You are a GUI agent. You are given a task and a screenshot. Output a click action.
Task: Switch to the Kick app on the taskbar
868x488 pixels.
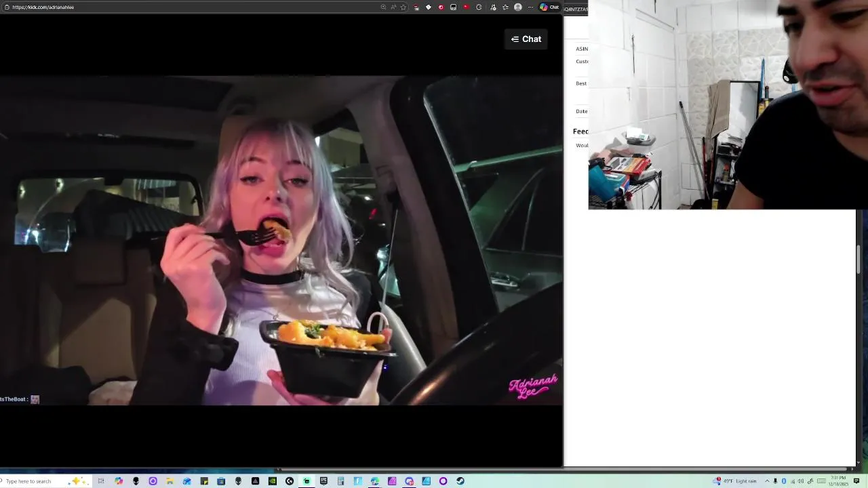[x=306, y=481]
